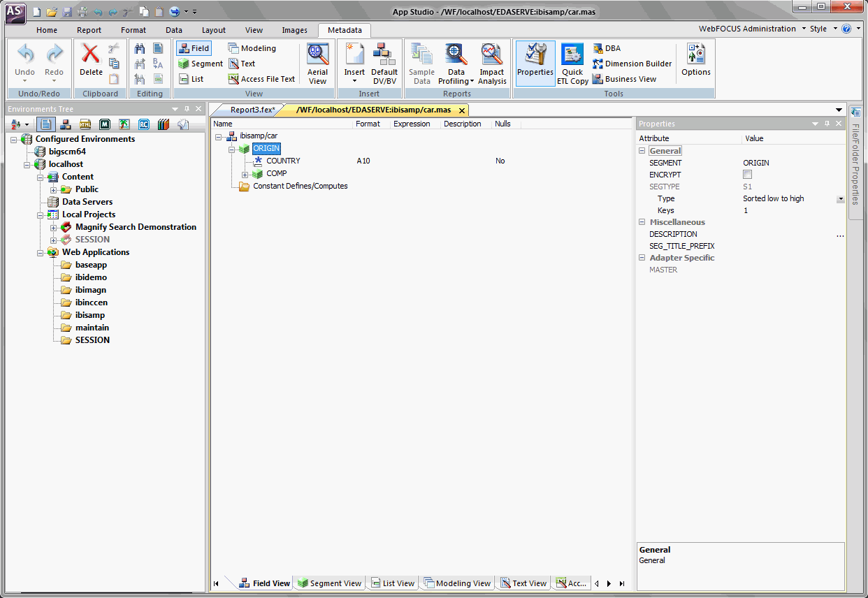Click the Sample Data icon

pos(421,54)
